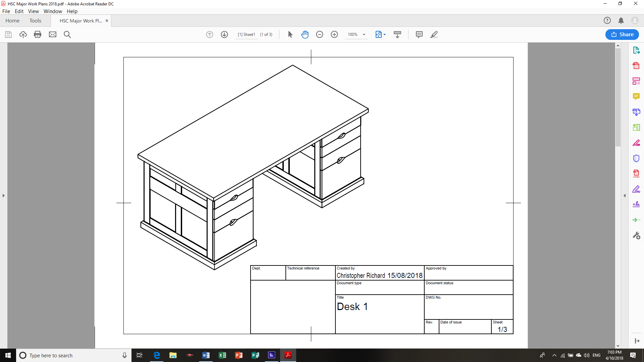This screenshot has width=644, height=362.
Task: Open Windows Action Center notifications icon
Action: coord(633,355)
